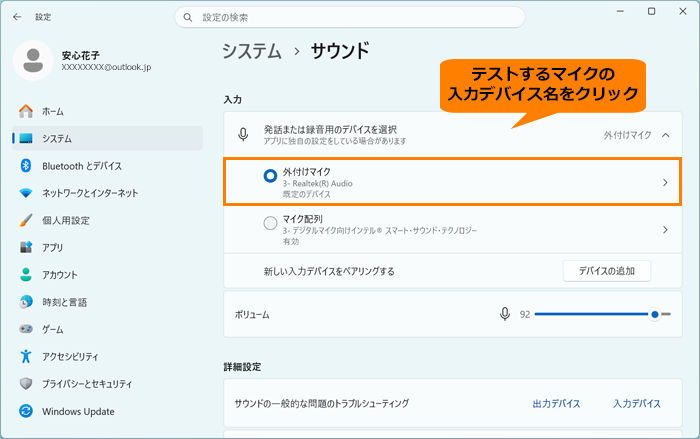Click the System monitor icon

[x=26, y=138]
